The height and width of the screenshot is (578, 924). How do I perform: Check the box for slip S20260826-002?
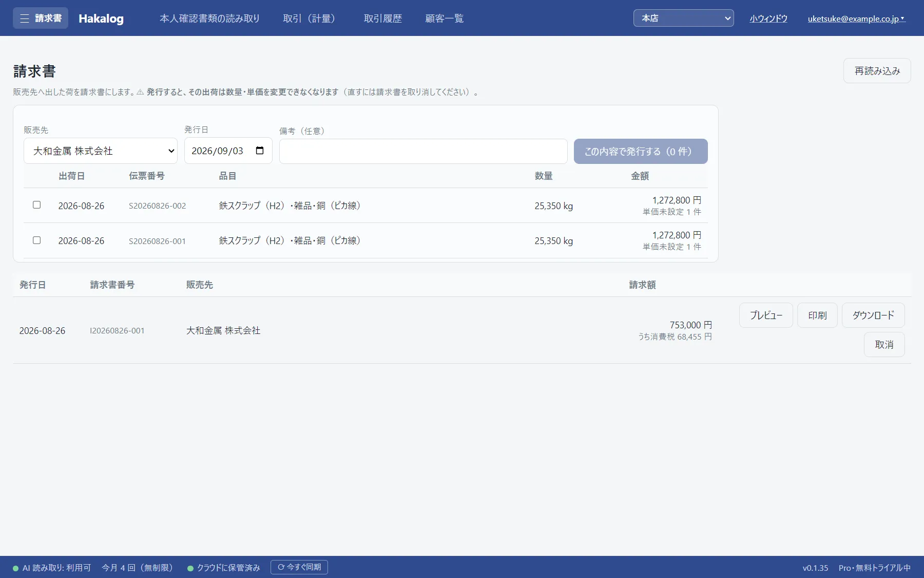coord(36,204)
